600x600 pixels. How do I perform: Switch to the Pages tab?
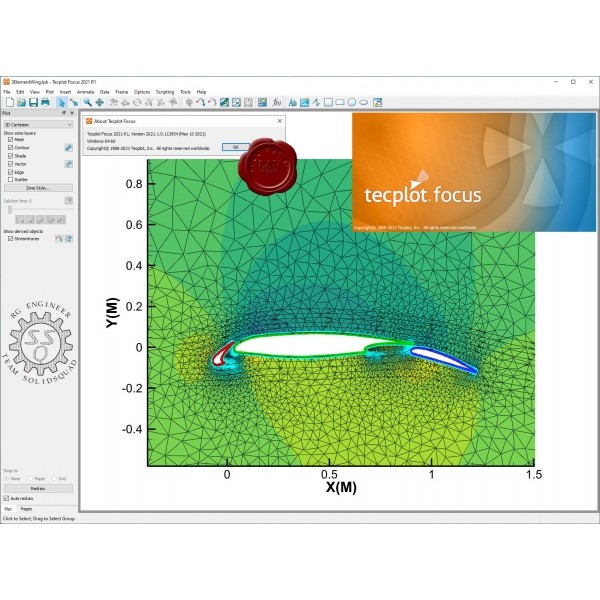tap(26, 509)
